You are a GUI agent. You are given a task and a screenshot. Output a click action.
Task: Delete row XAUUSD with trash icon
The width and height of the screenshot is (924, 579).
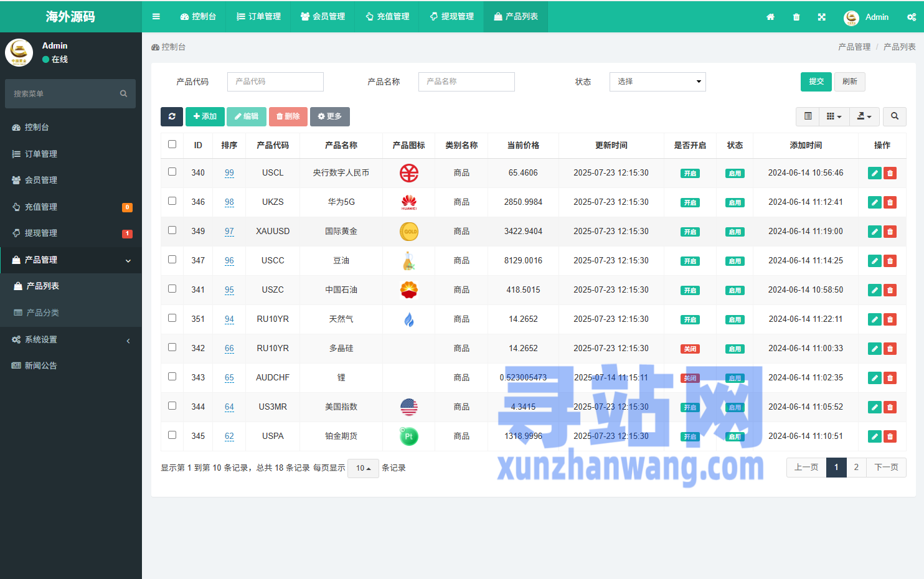(890, 232)
